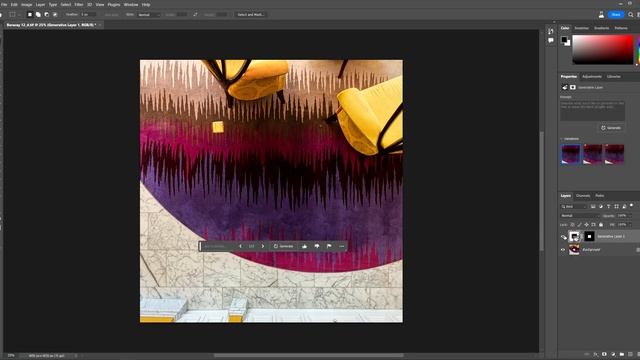Screen dimensions: 640x360
Task: Hide the Background layer
Action: (563, 249)
